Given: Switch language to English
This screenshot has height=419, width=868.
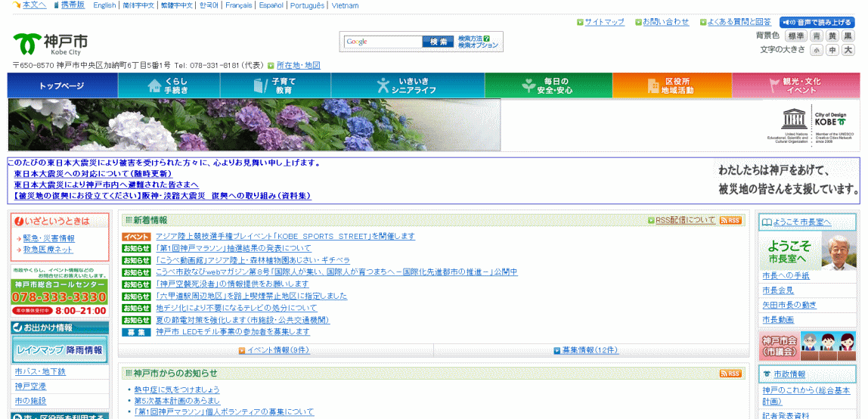Looking at the screenshot, I should pos(104,5).
